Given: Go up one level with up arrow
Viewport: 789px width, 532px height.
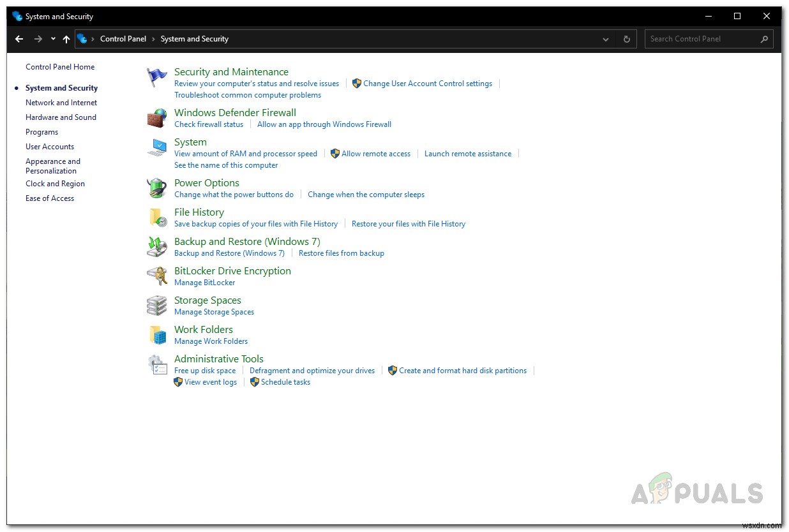Looking at the screenshot, I should 66,39.
